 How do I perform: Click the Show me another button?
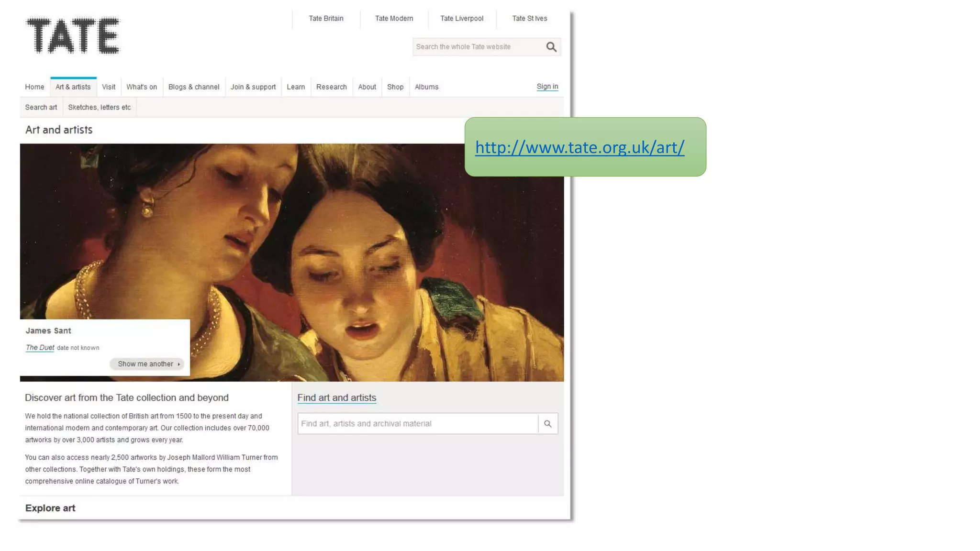146,364
